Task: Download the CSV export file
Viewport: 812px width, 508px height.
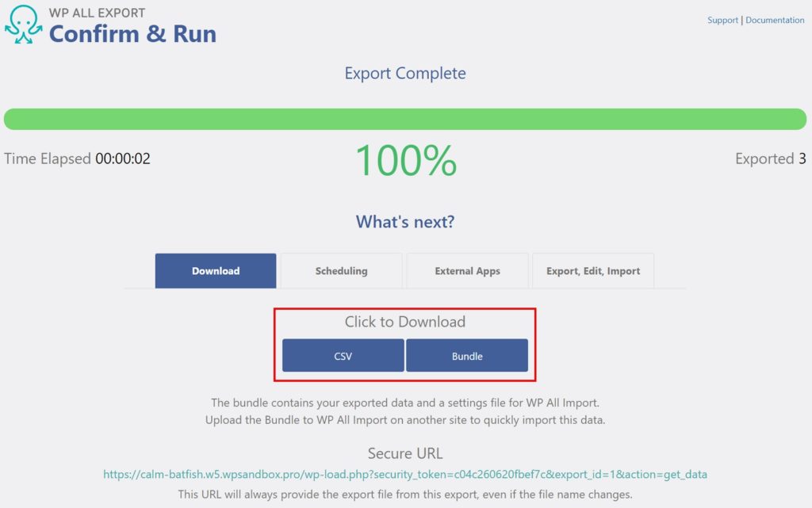Action: click(343, 355)
